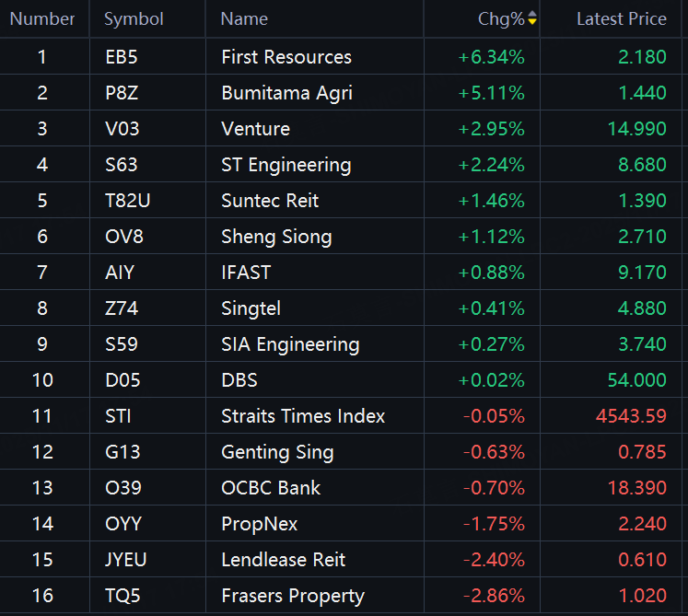Select the ST Engineering stock
This screenshot has width=688, height=616.
pos(286,165)
